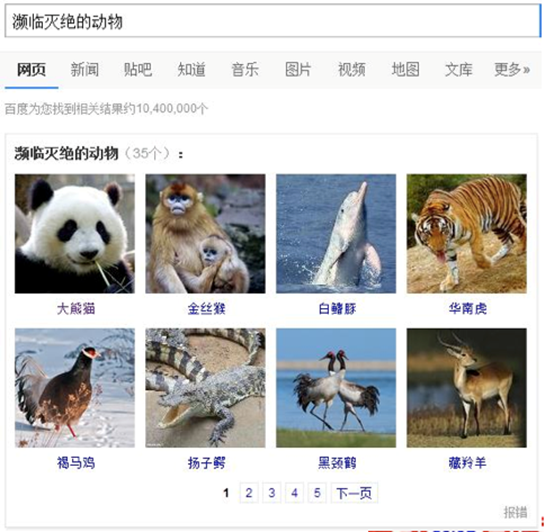Click the white dolphin image
This screenshot has width=554, height=532.
tap(336, 234)
